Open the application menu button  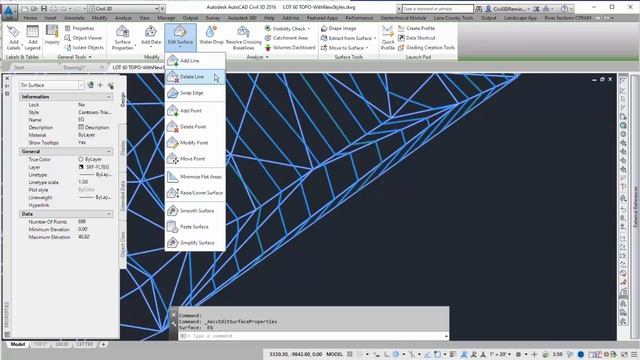pyautogui.click(x=9, y=11)
